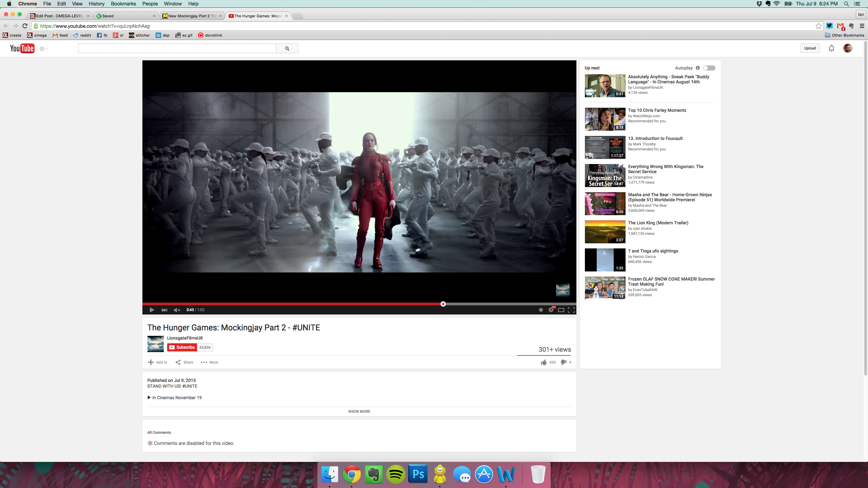Screen dimensions: 868x488
Task: Open the Bookmarks menu
Action: (x=123, y=4)
